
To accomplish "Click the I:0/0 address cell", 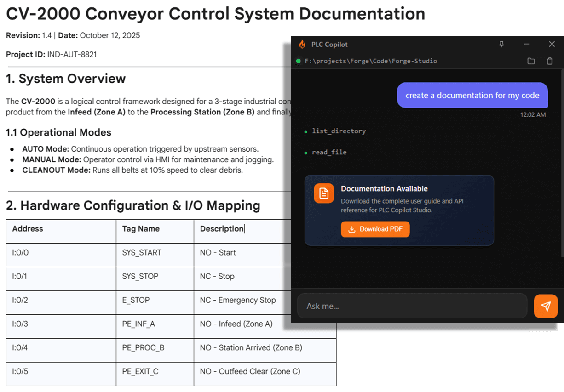I will (x=61, y=255).
